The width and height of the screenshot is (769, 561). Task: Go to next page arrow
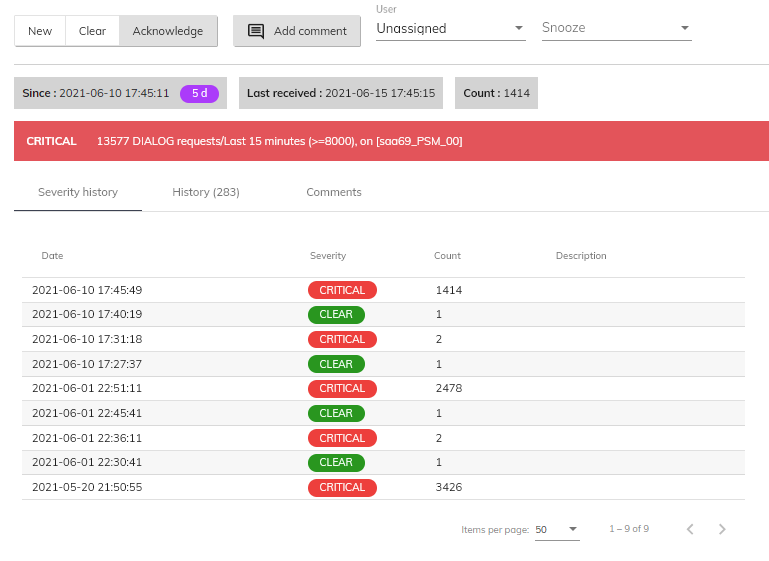click(x=722, y=529)
